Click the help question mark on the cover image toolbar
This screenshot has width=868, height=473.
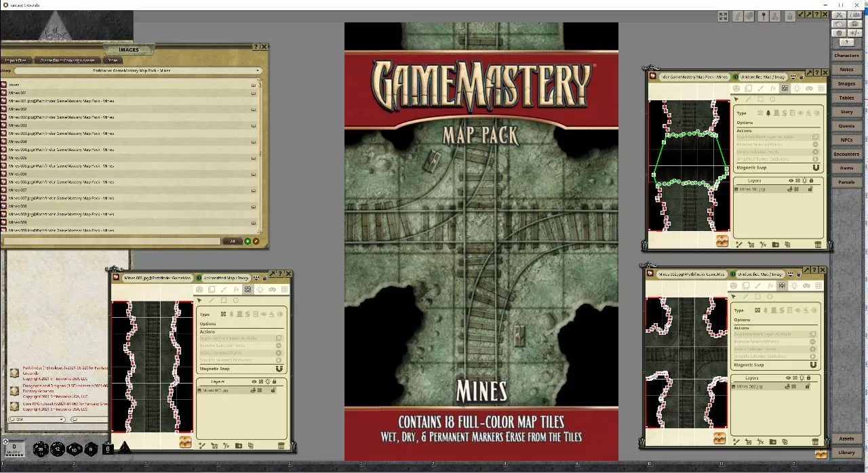(x=816, y=14)
